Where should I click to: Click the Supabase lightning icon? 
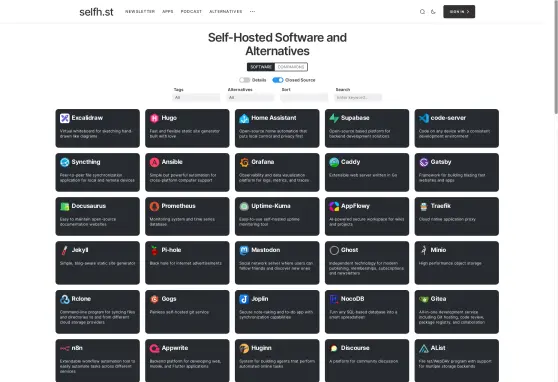pos(334,118)
